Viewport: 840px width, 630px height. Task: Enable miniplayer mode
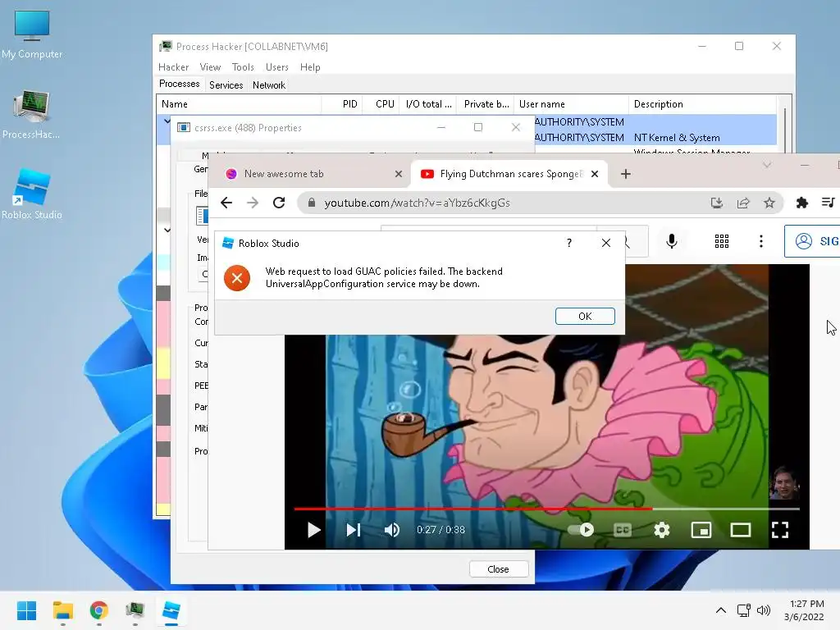701,530
